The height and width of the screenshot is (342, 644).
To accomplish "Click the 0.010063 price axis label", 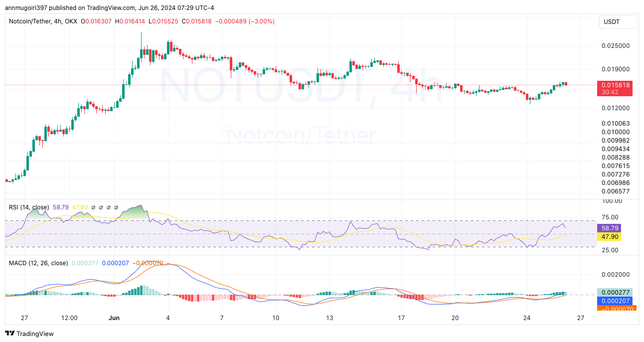I will [x=616, y=123].
